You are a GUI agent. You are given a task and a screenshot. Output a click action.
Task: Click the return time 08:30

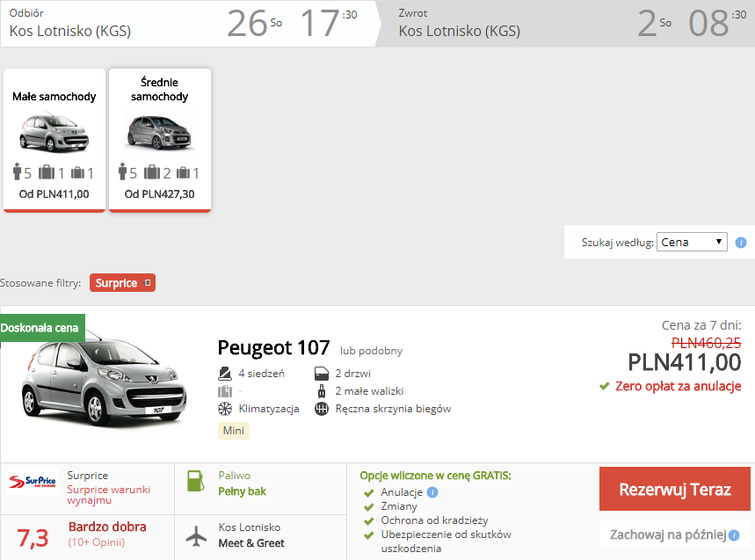(717, 23)
